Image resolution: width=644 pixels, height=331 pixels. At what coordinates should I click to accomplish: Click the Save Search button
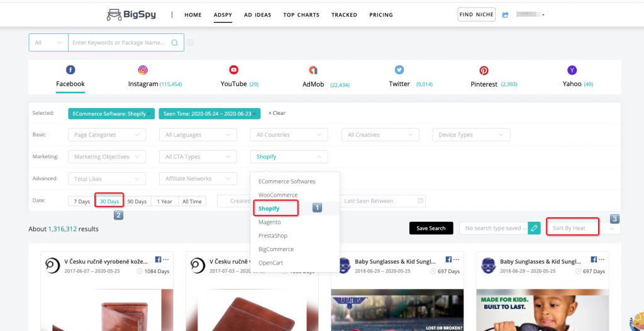pyautogui.click(x=431, y=229)
